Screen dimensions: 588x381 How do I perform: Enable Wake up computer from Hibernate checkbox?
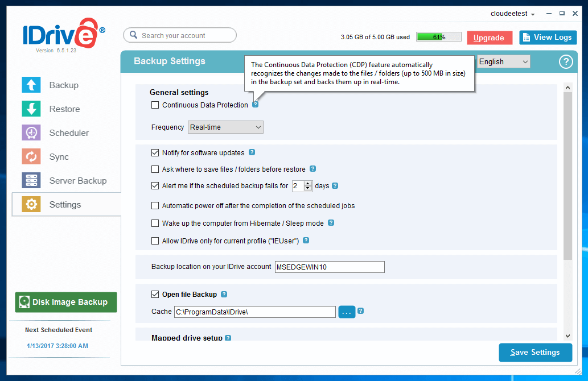[155, 223]
